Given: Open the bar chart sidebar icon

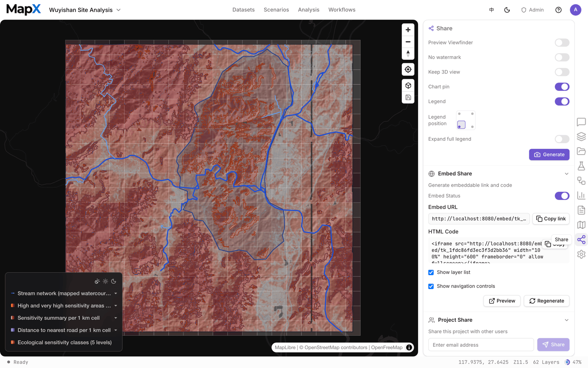Looking at the screenshot, I should 581,195.
